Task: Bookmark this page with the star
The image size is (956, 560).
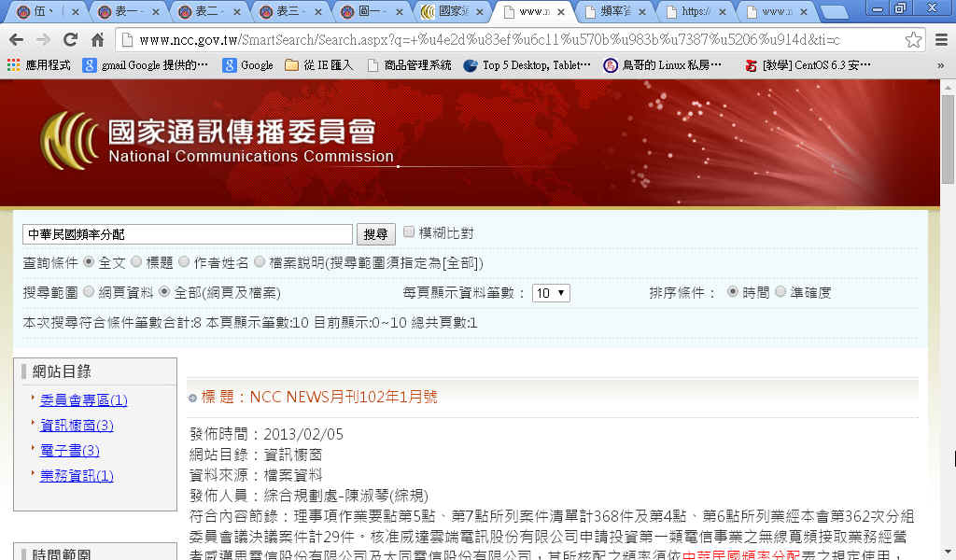Action: [913, 40]
